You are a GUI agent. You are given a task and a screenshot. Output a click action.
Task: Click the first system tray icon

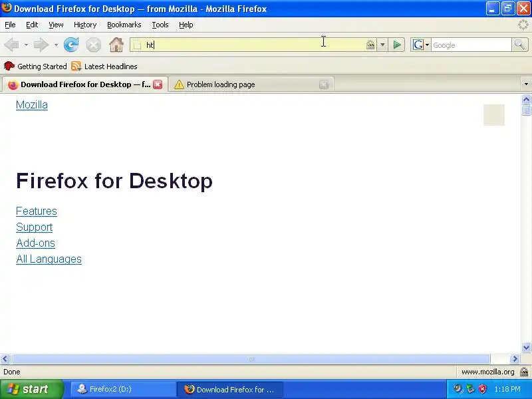[x=458, y=389]
